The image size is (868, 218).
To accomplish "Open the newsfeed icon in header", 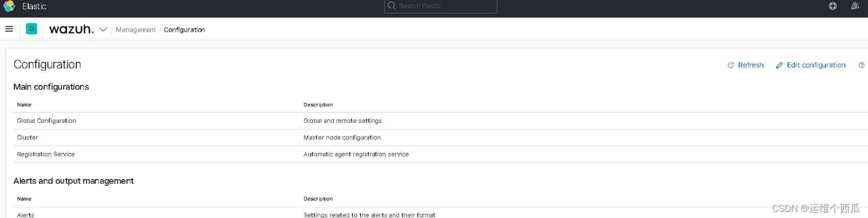I will click(855, 6).
